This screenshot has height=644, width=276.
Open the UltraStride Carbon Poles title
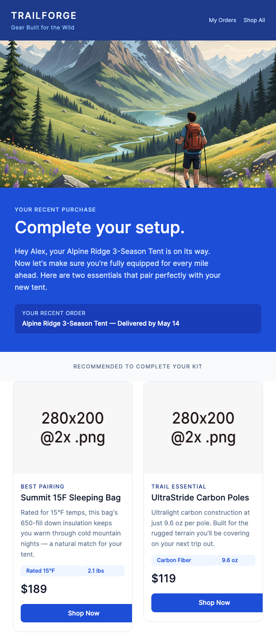200,498
